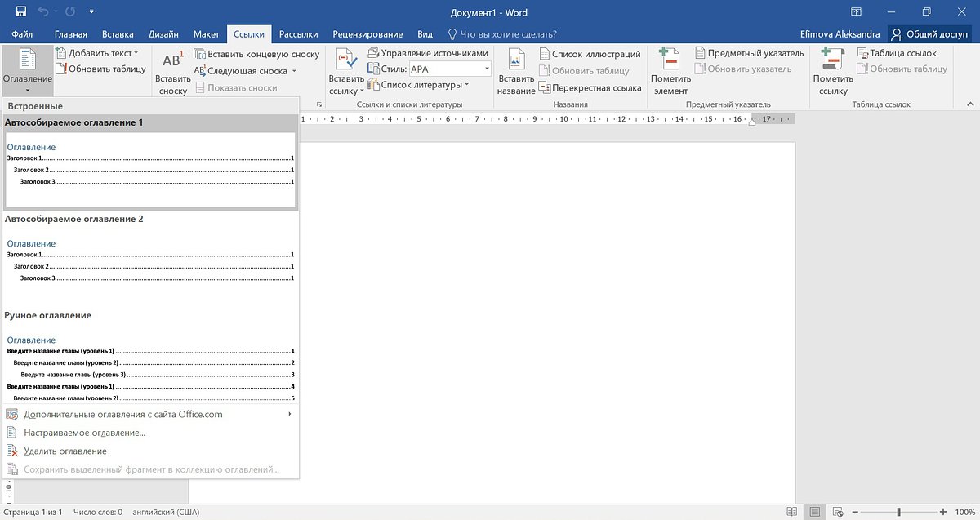Save document using quick access Save icon
The height and width of the screenshot is (520, 980).
20,12
